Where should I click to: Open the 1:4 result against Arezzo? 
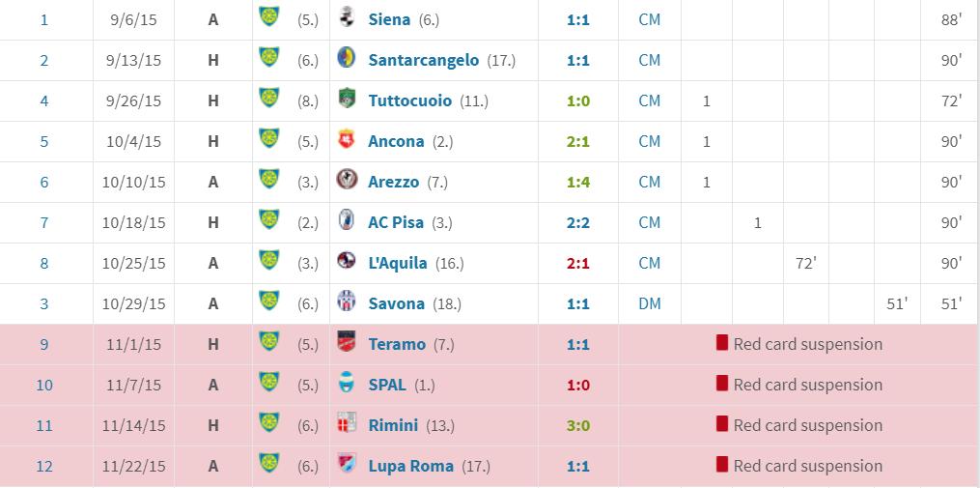point(578,182)
